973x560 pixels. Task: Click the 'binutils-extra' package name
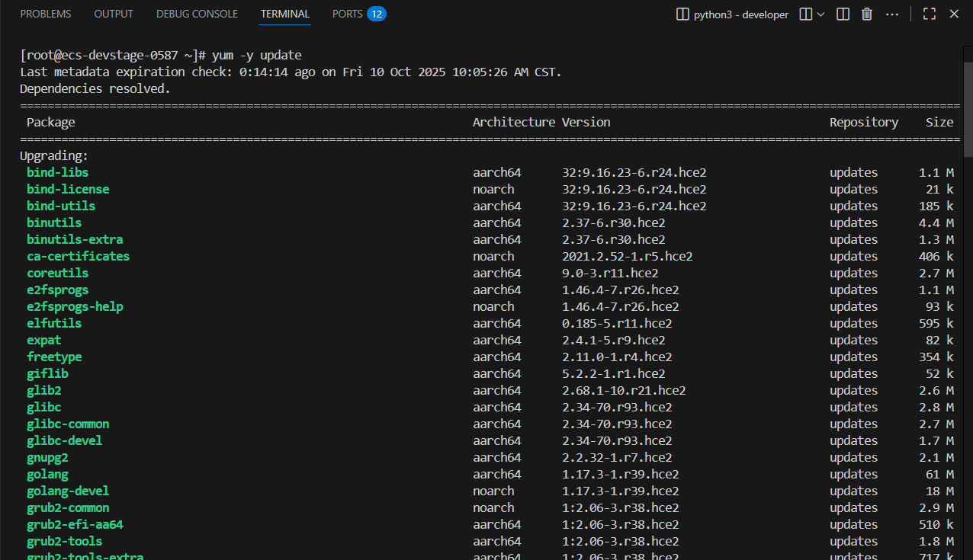tap(75, 239)
